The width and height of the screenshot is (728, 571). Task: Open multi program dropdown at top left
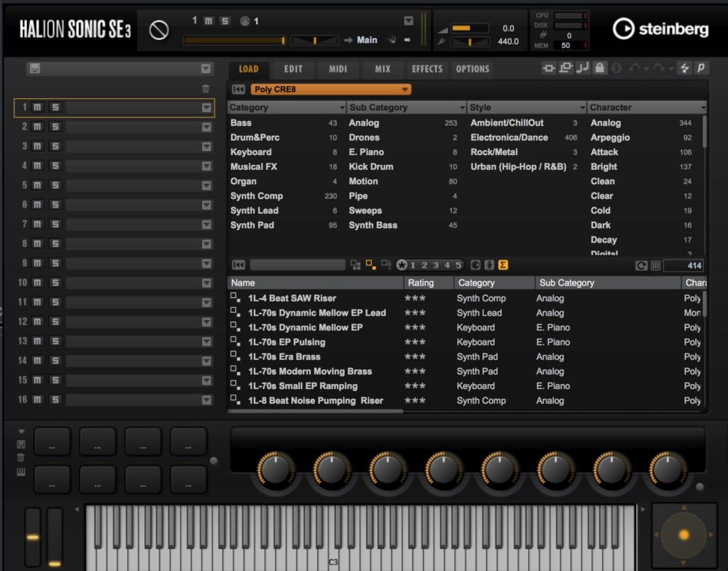205,69
